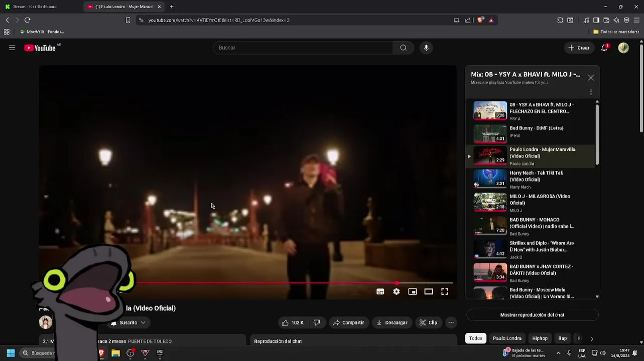Play Bad Bunny - DtMF (Letra) playlist item
The width and height of the screenshot is (644, 361).
click(531, 134)
